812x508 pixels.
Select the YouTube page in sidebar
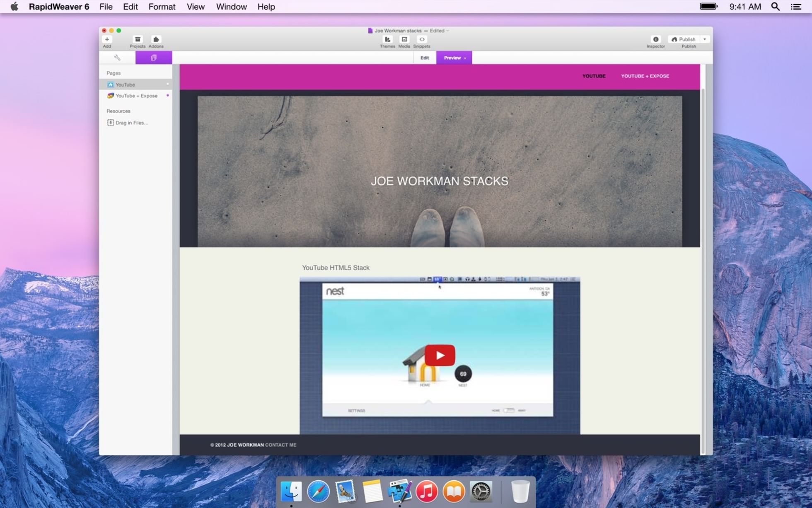(x=136, y=85)
